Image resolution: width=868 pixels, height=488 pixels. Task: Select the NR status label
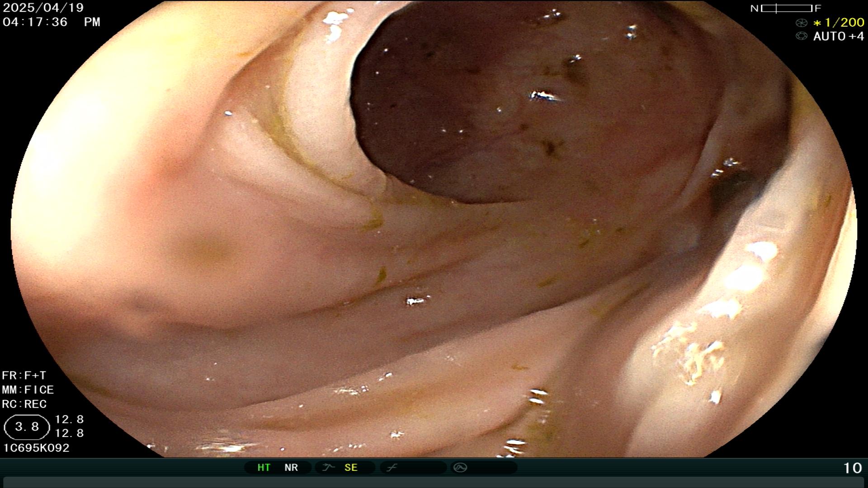coord(291,468)
